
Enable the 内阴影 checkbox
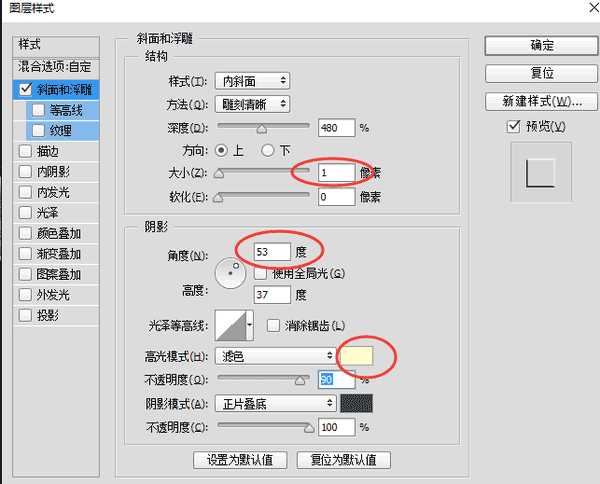click(x=25, y=171)
